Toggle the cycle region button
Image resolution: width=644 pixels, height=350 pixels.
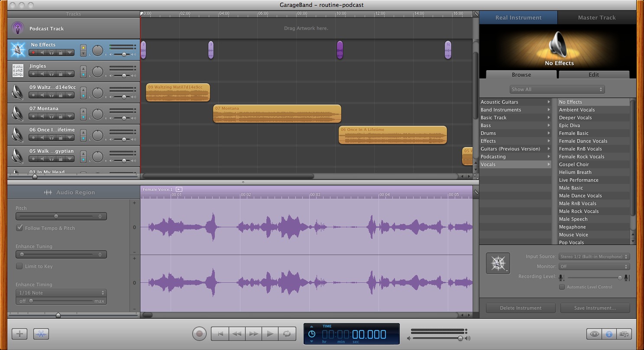click(287, 334)
